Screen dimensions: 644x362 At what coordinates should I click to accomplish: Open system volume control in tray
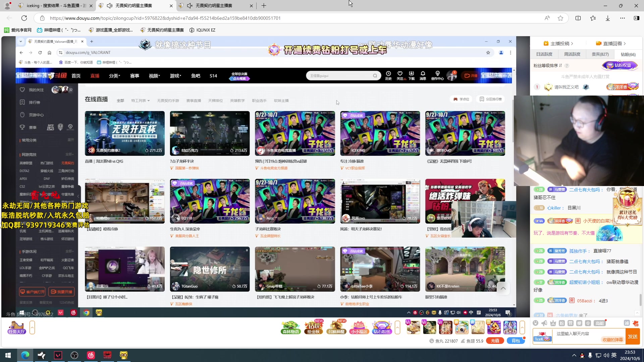[606, 355]
